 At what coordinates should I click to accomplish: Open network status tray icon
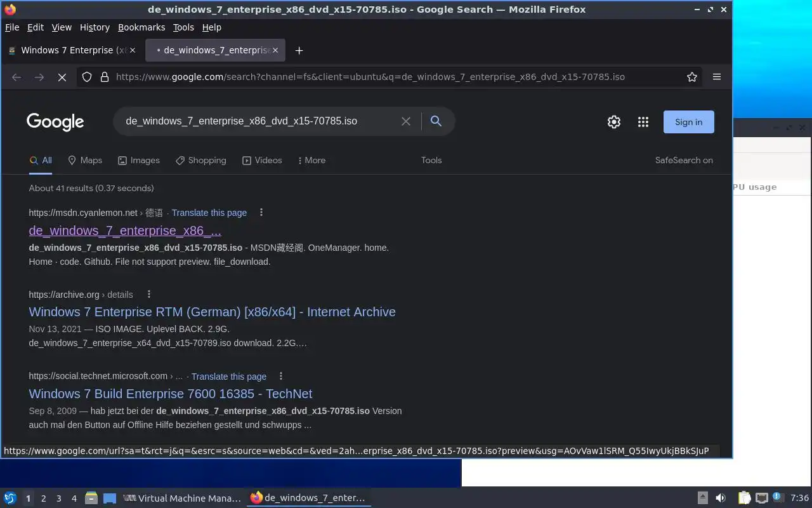[x=762, y=498]
